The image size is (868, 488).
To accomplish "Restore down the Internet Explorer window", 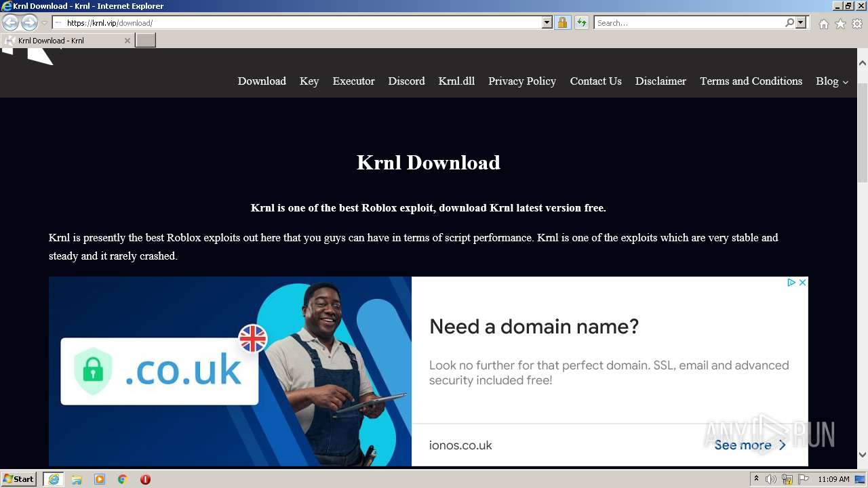I will tap(848, 6).
